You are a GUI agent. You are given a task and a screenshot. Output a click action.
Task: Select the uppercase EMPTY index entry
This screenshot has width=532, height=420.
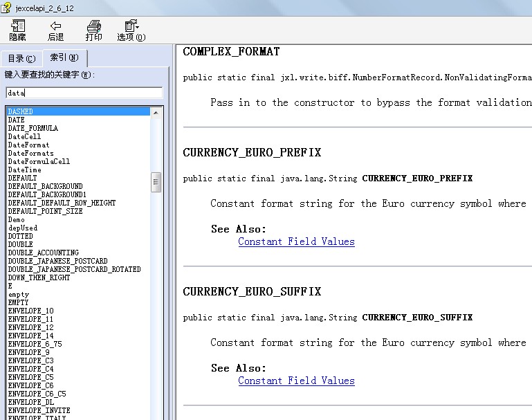click(18, 302)
